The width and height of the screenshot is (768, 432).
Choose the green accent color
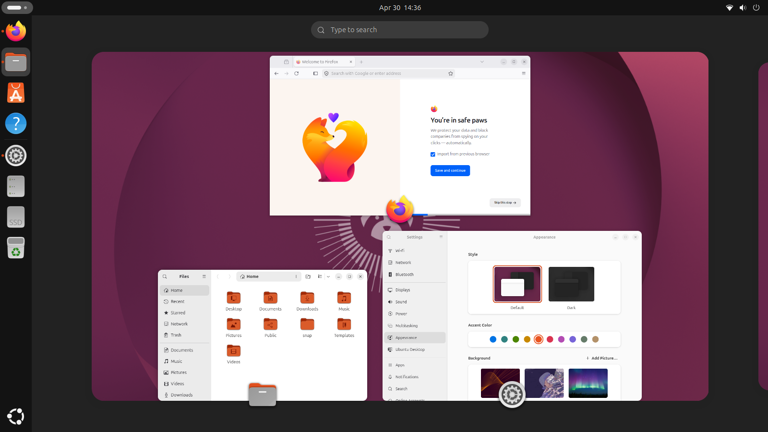(516, 339)
